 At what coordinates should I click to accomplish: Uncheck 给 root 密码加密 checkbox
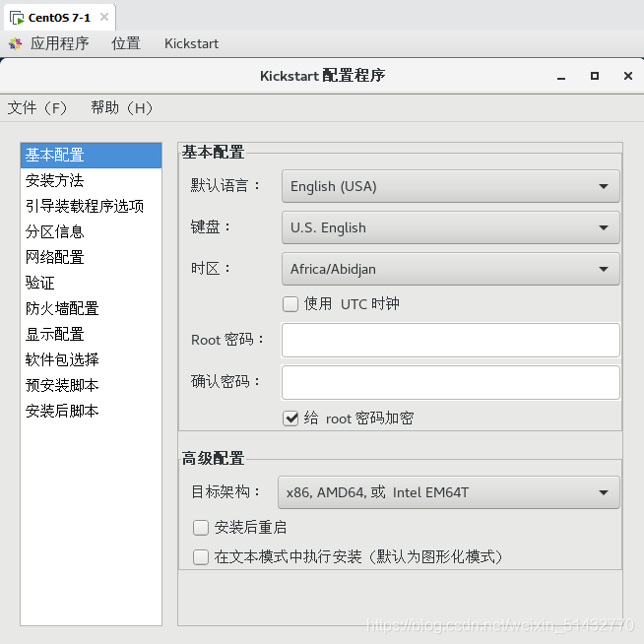point(290,419)
